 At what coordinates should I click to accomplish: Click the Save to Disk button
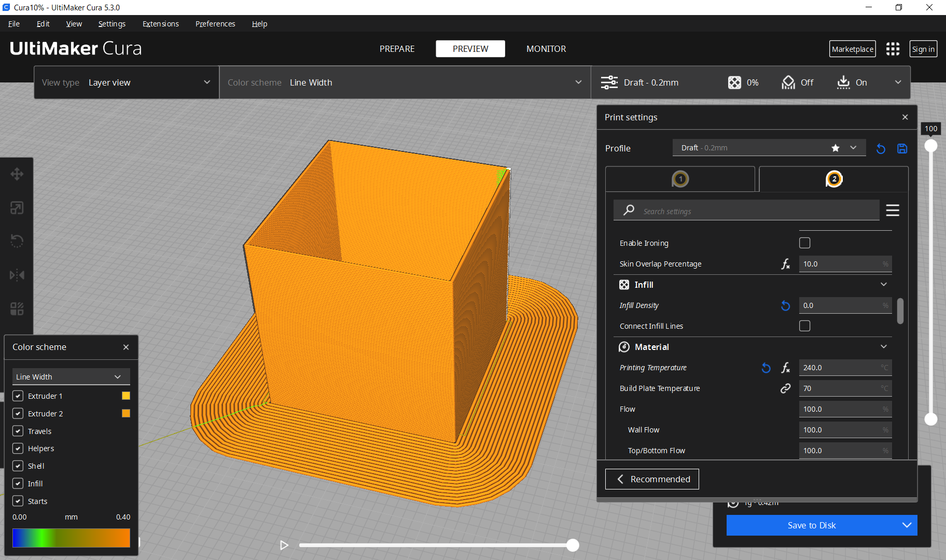(x=812, y=525)
